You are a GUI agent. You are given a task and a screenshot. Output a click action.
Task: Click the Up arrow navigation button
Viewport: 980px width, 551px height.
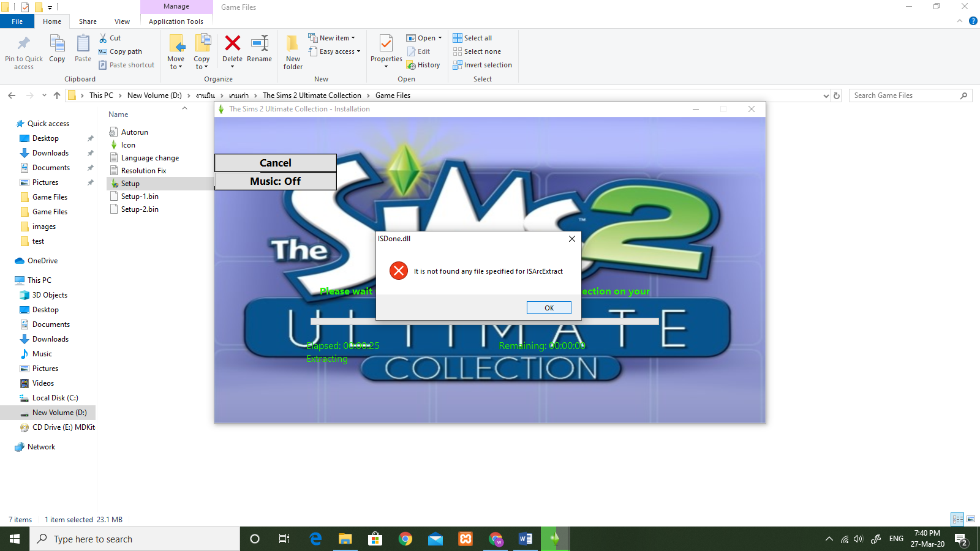click(x=57, y=96)
